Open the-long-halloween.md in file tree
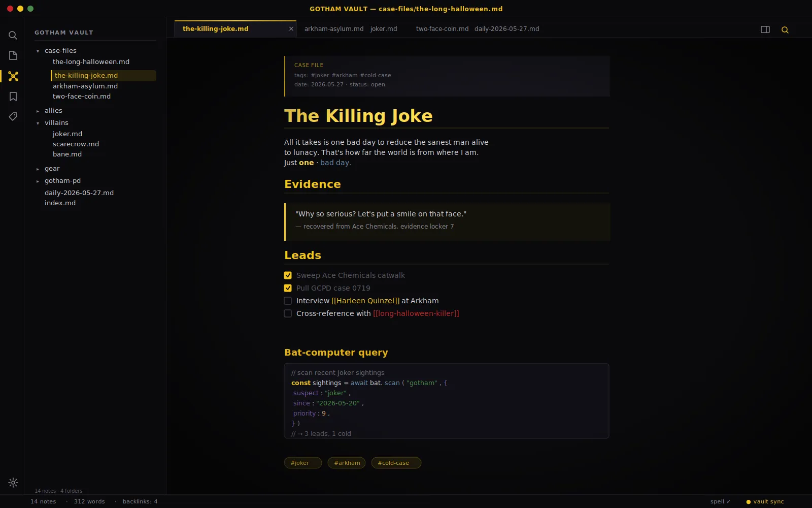 pos(91,61)
